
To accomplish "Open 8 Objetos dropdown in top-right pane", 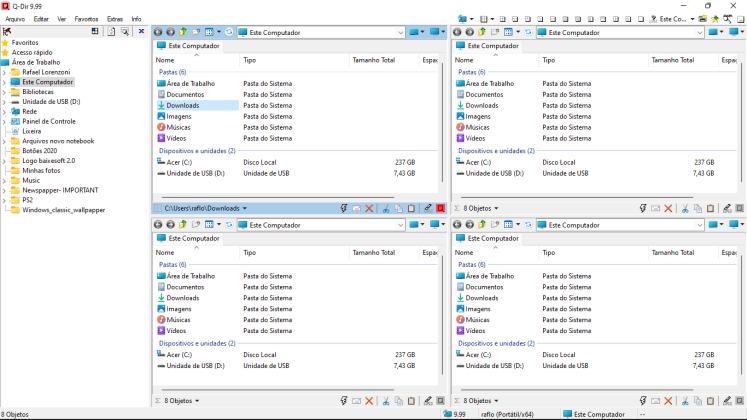I will [496, 208].
